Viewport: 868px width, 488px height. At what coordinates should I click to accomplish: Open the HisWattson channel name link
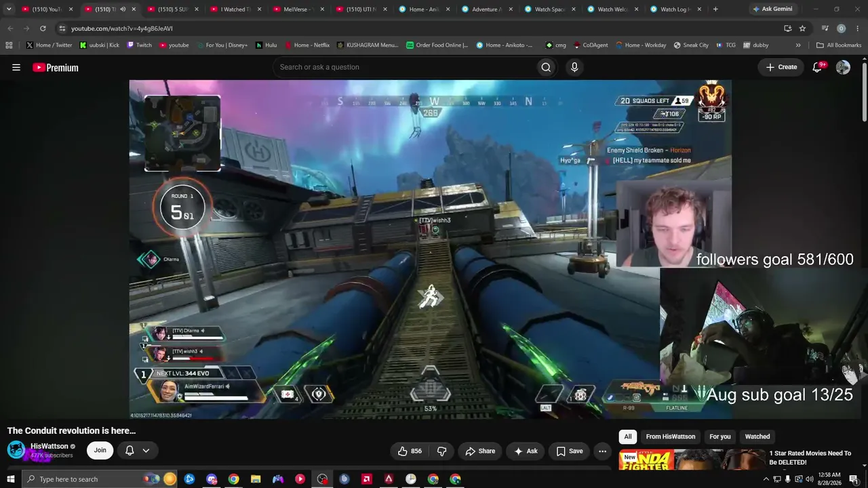(50, 446)
